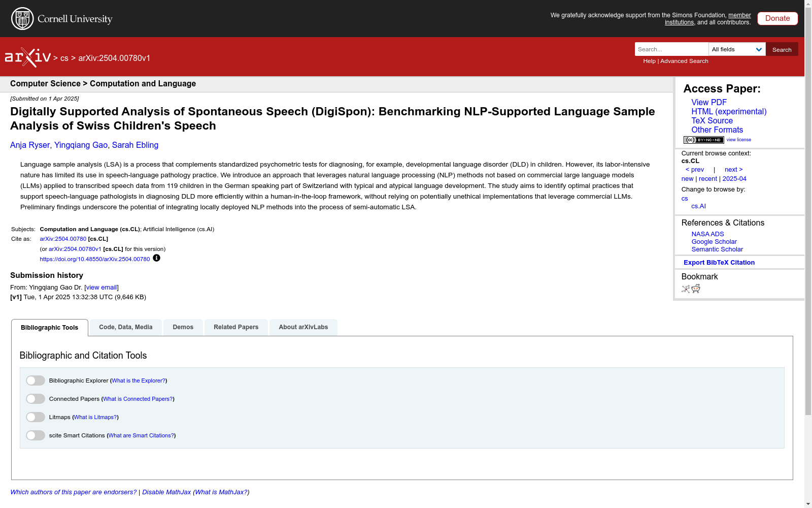The image size is (812, 508).
Task: Focus the Search input field
Action: pyautogui.click(x=671, y=49)
